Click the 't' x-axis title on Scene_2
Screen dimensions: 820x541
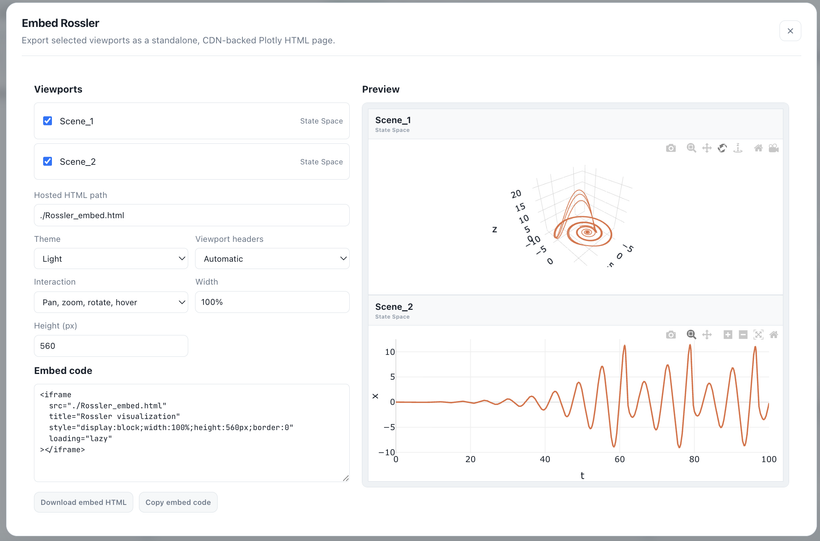[582, 476]
